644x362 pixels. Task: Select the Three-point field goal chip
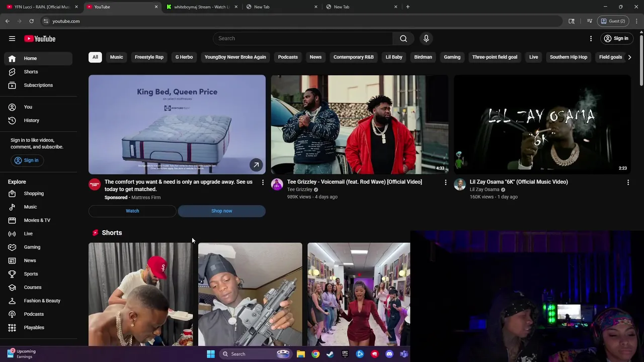[495, 57]
